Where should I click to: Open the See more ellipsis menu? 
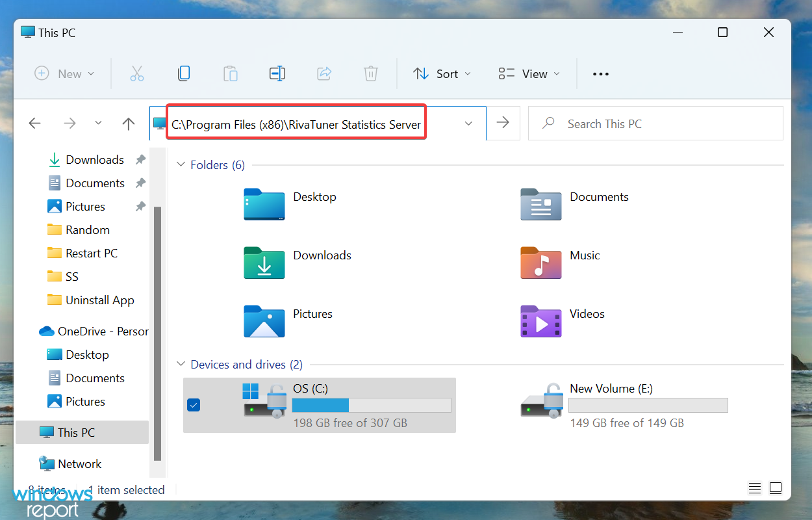[x=601, y=74]
